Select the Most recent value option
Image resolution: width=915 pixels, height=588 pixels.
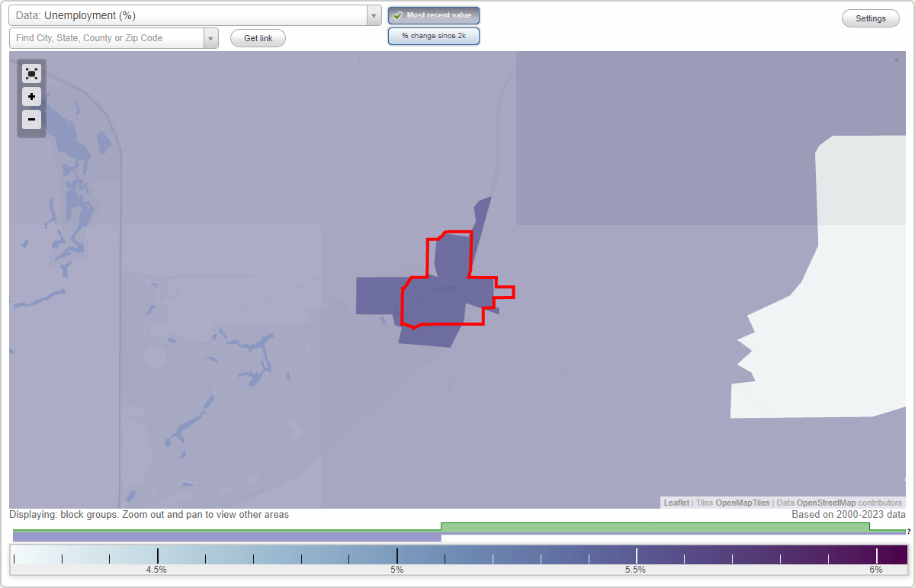434,15
